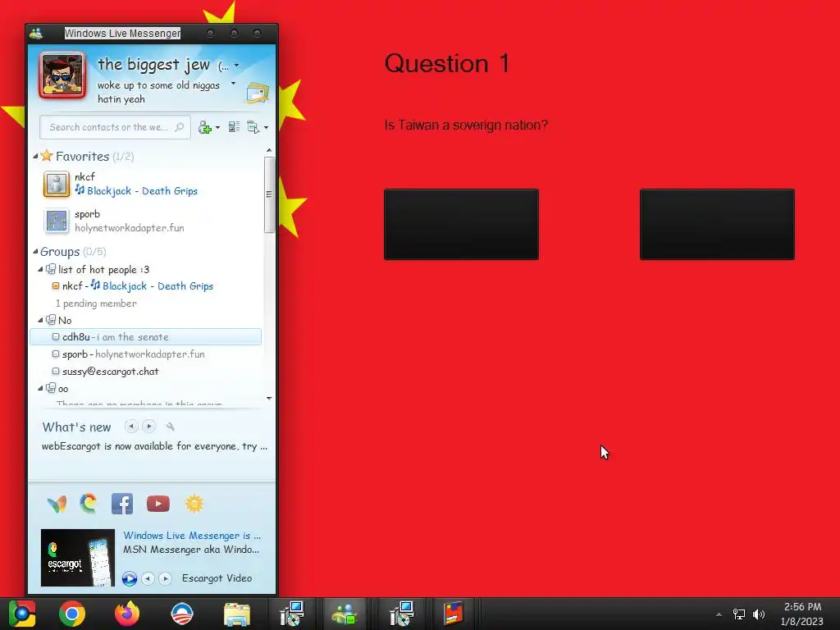Click the Favorites star icon
This screenshot has height=630, width=840.
47,156
